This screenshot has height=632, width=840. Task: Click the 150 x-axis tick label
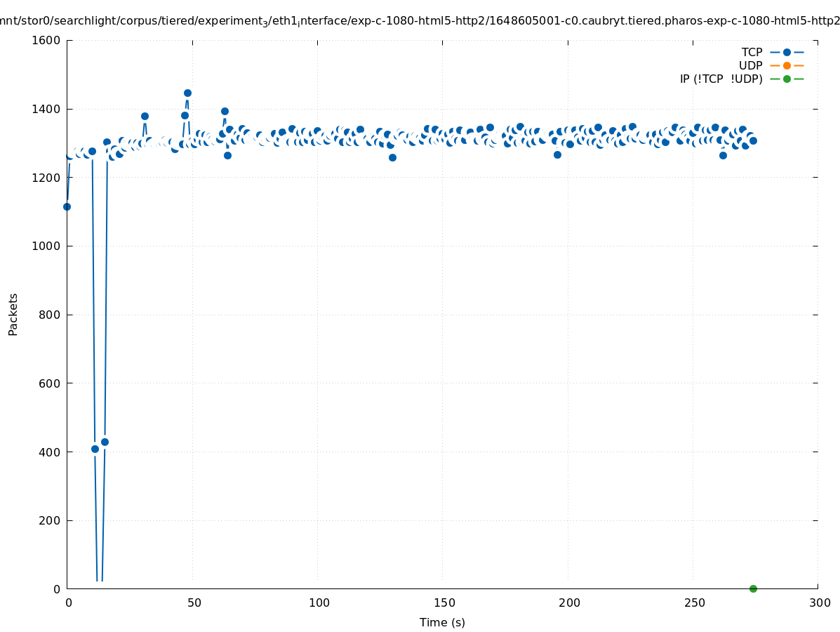[444, 603]
